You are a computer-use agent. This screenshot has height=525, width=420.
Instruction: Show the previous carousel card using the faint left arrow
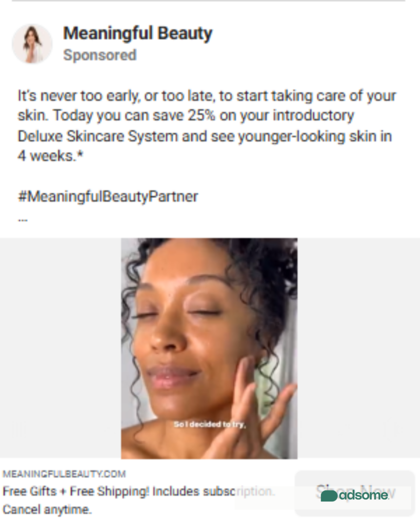pyautogui.click(x=21, y=429)
